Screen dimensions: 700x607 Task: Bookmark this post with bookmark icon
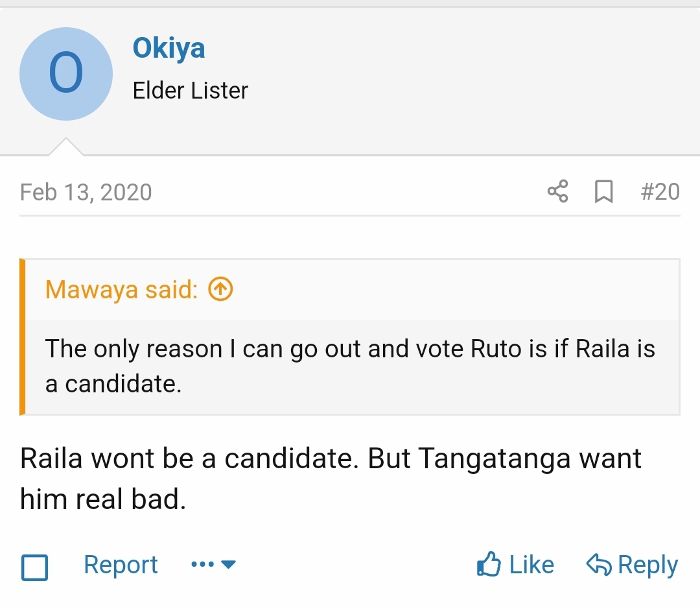coord(603,191)
